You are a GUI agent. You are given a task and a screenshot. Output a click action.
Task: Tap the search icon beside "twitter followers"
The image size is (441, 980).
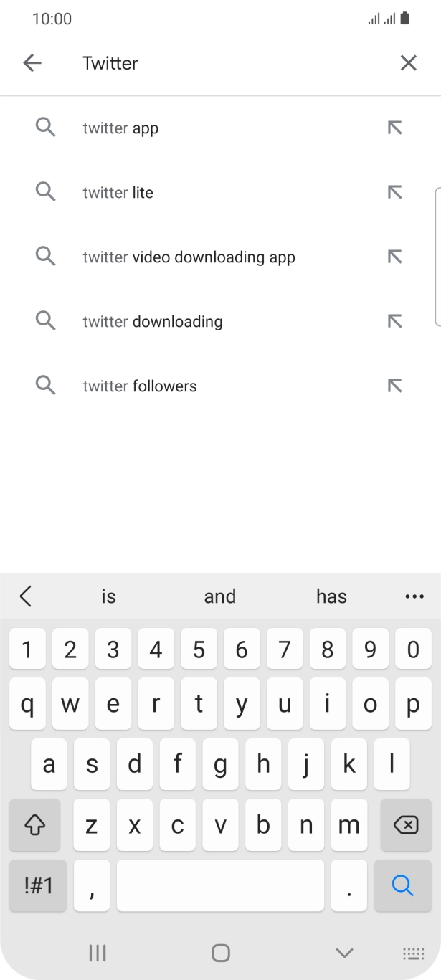click(x=45, y=386)
